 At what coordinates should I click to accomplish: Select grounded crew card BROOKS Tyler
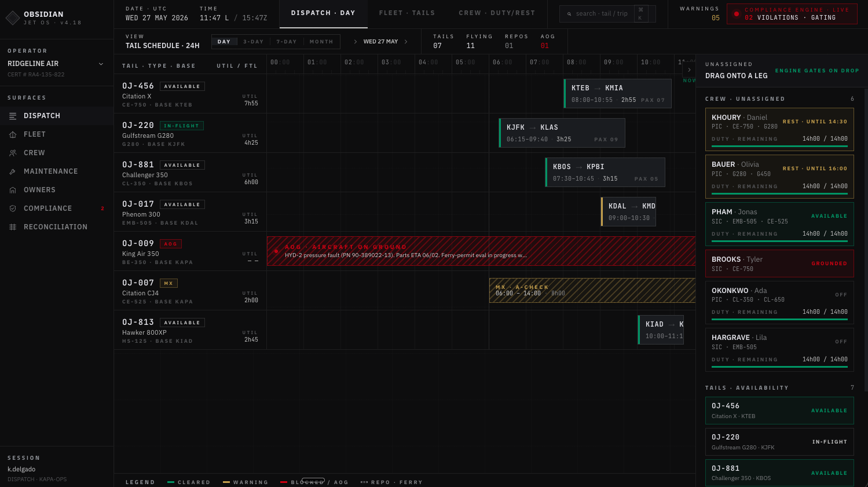[779, 263]
